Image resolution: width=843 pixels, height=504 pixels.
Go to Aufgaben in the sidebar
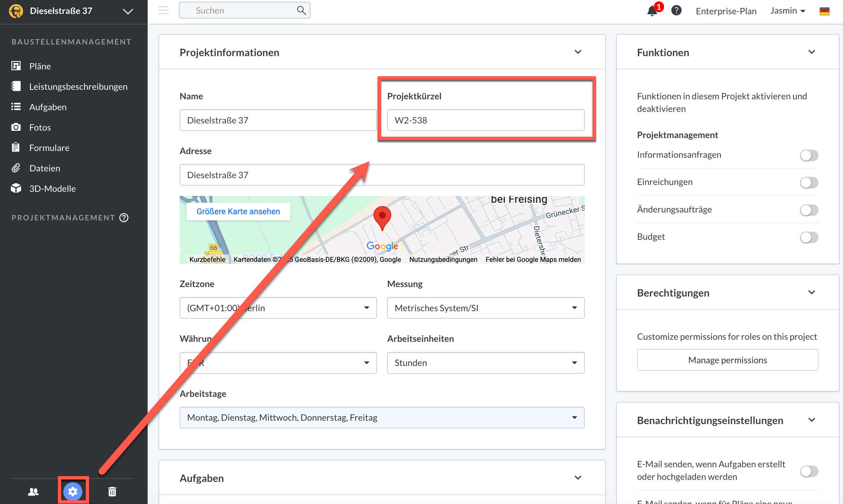(x=48, y=107)
